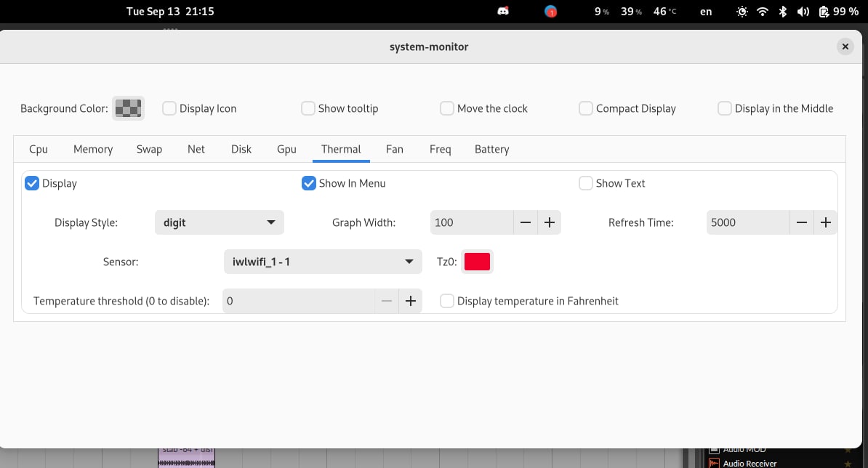
Task: Open the Display Style dropdown set to digit
Action: click(x=220, y=222)
